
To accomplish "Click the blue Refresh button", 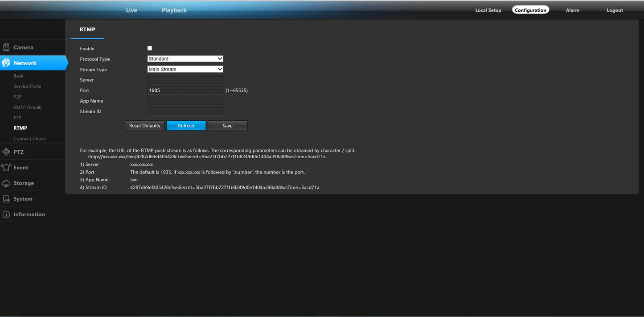I will 186,126.
